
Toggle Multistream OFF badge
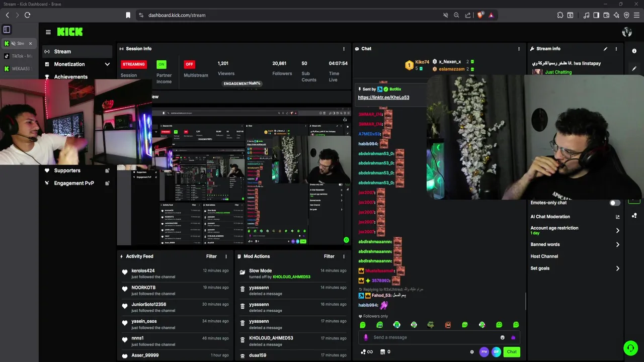point(189,64)
